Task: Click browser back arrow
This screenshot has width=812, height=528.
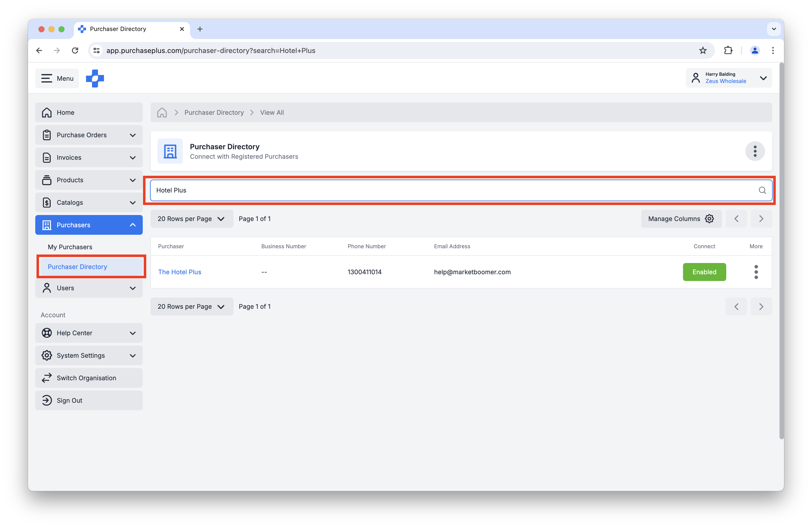Action: coord(39,50)
